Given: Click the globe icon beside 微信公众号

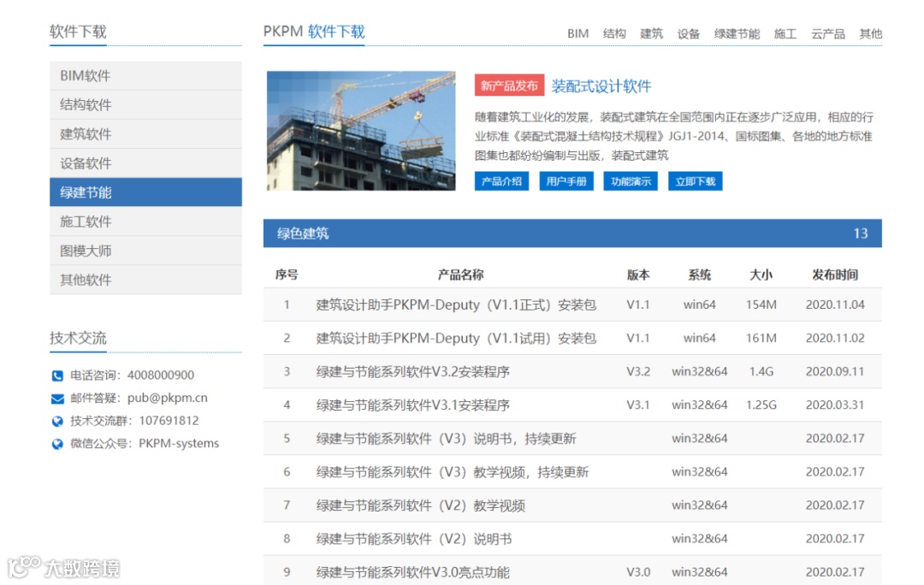Looking at the screenshot, I should pos(57,444).
